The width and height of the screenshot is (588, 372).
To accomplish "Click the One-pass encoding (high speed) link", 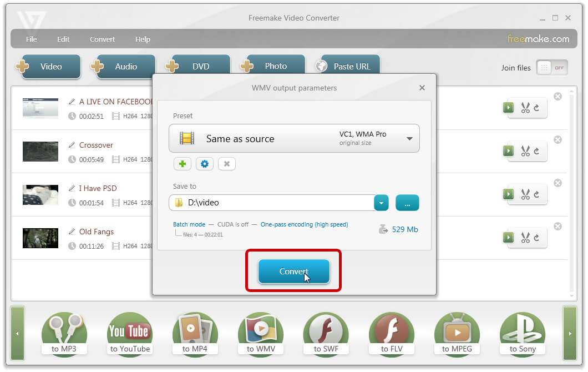I will point(304,224).
